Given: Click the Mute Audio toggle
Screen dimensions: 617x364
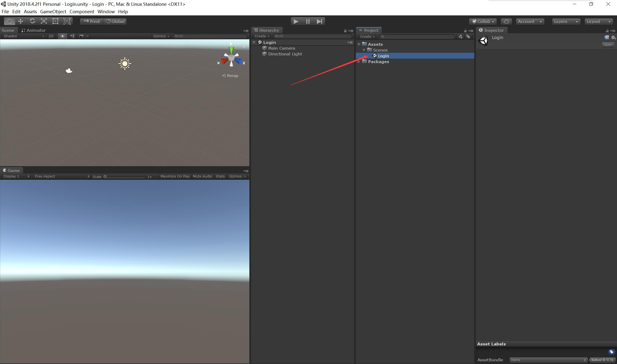Looking at the screenshot, I should click(x=202, y=176).
